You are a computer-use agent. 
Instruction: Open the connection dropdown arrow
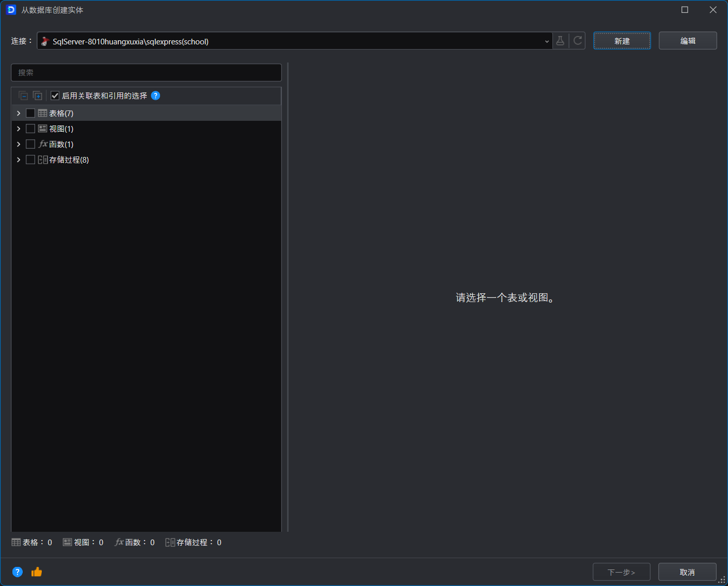point(547,41)
